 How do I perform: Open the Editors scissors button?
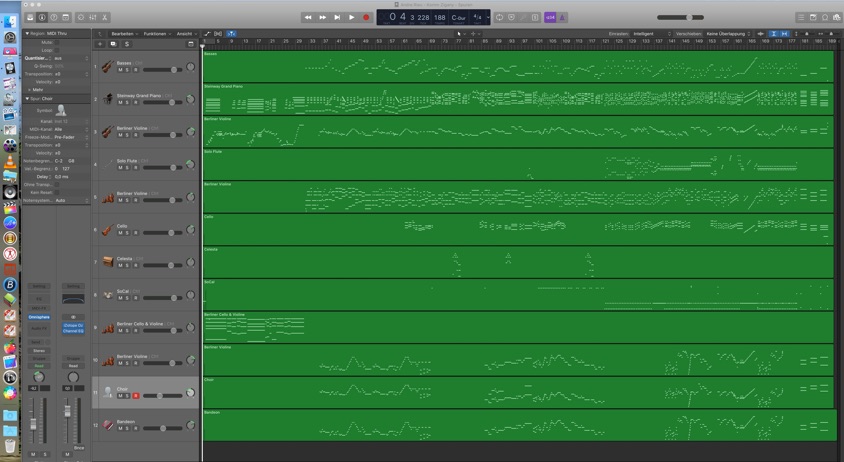click(x=104, y=17)
